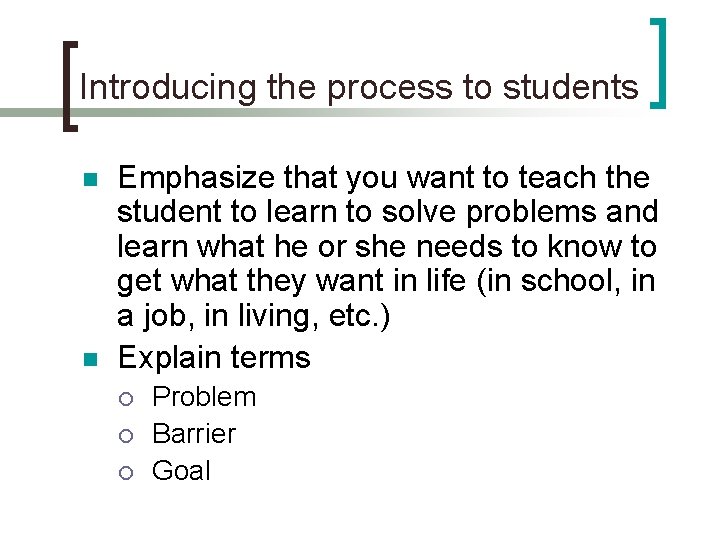Click the word 'Problem' in the sub-list
The width and height of the screenshot is (720, 540).
204,397
